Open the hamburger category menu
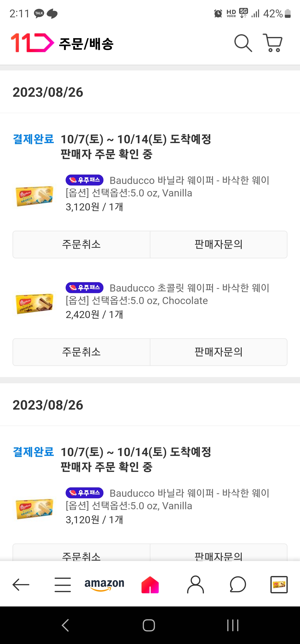The height and width of the screenshot is (644, 300). pos(62,585)
